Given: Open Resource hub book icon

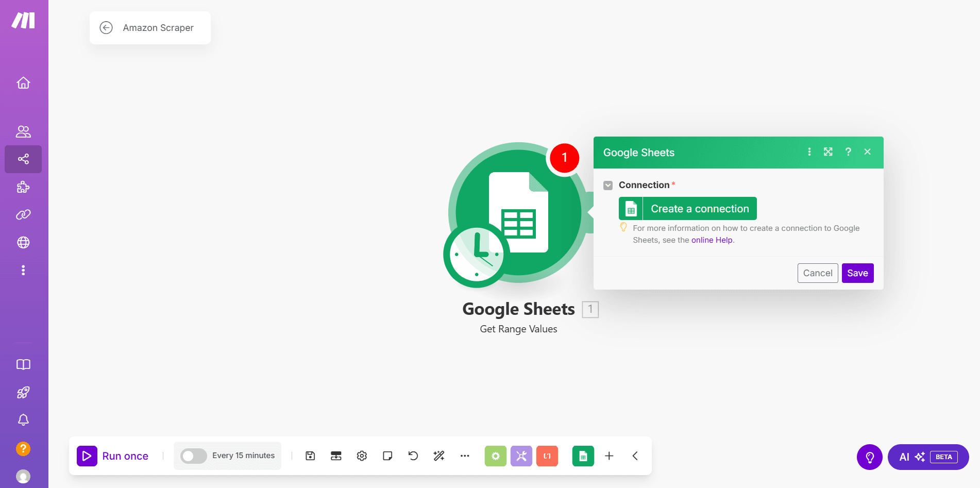Looking at the screenshot, I should click(x=23, y=364).
